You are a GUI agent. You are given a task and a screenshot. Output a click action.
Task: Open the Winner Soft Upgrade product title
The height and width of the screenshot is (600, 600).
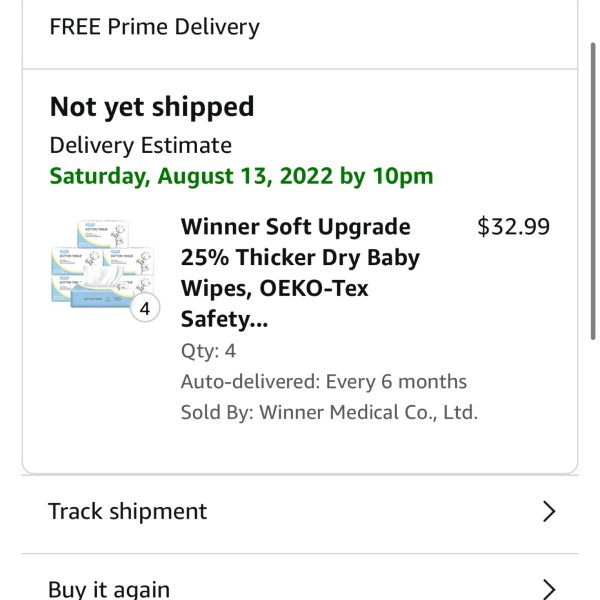click(300, 273)
